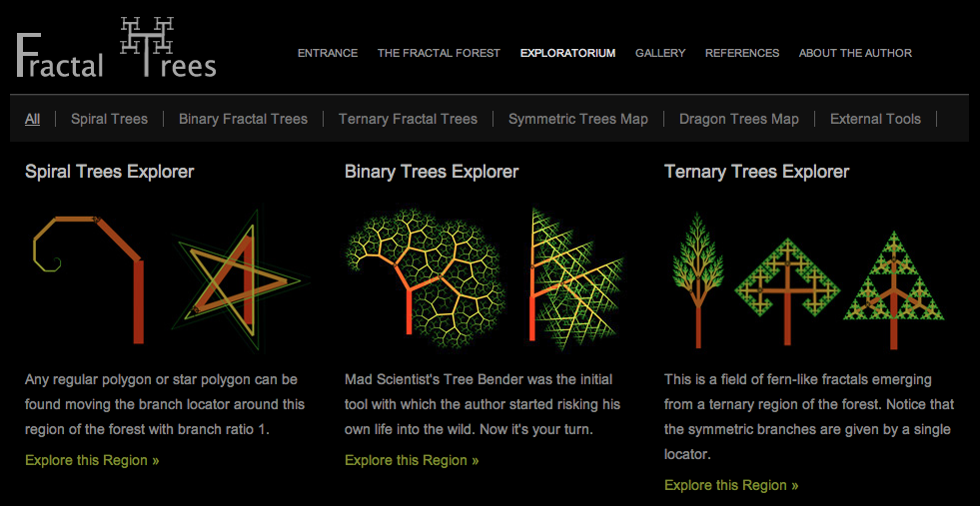Click the Fractal Trees site logo
This screenshot has width=980, height=506.
[116, 48]
